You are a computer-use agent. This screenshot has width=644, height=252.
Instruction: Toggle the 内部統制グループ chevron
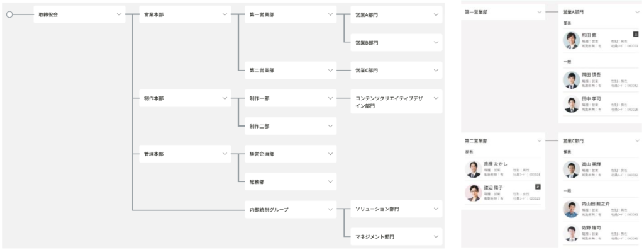coord(331,209)
